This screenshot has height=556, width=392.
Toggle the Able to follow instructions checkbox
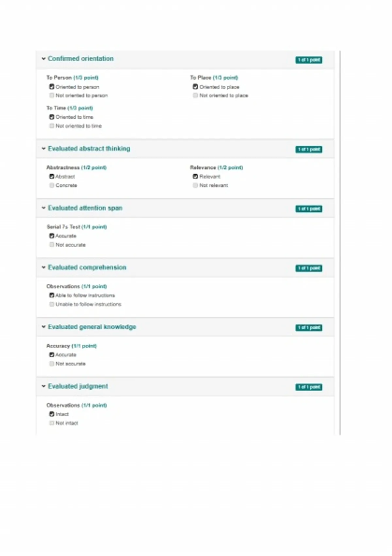[x=52, y=295]
